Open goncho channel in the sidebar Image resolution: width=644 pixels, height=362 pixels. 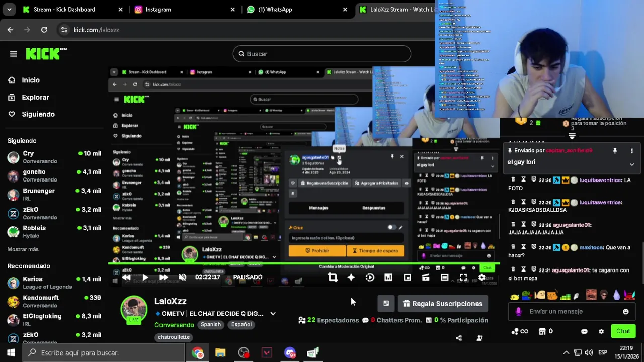54,175
